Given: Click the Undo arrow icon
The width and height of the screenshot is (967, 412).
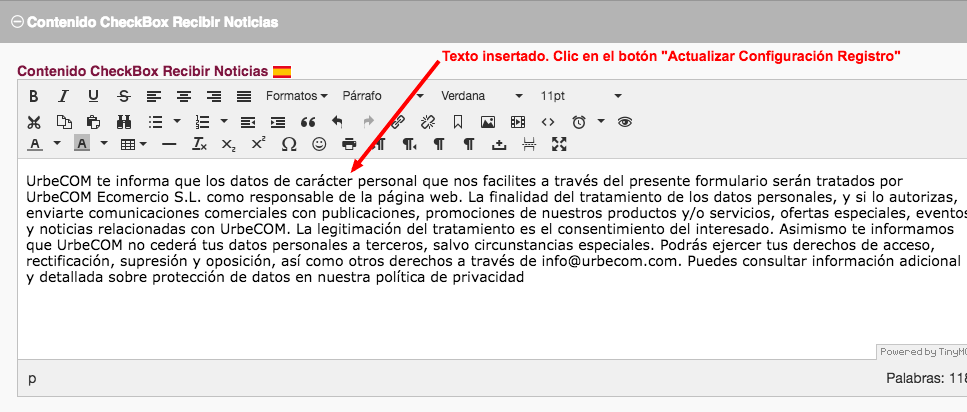Looking at the screenshot, I should coord(337,122).
